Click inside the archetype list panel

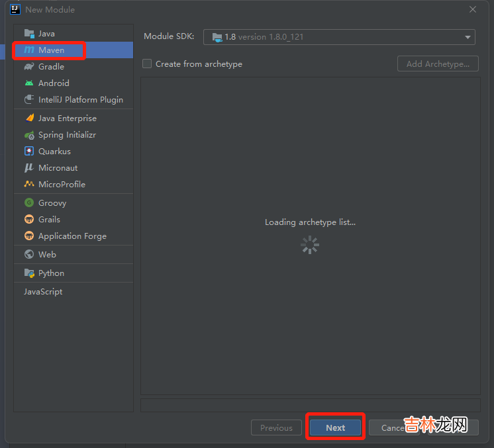[310, 165]
